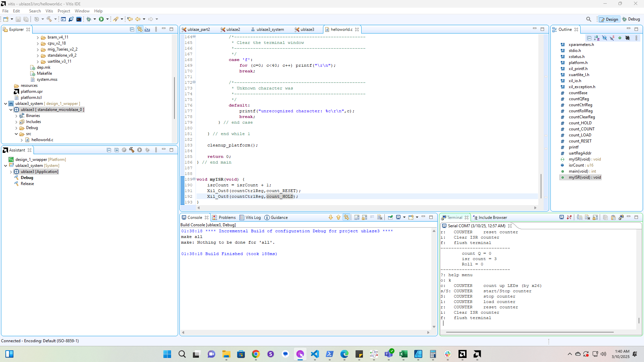Click the search magnifier icon at top right
644x362 pixels.
click(589, 19)
